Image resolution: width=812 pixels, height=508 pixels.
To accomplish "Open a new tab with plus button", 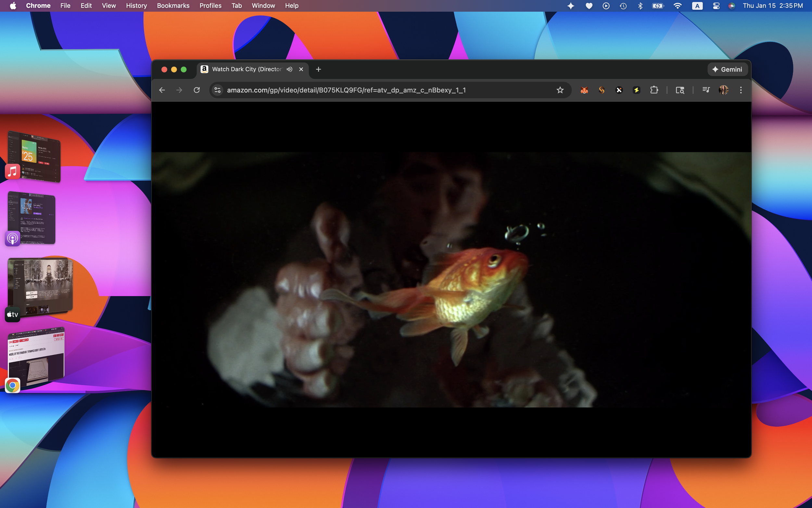I will tap(318, 69).
